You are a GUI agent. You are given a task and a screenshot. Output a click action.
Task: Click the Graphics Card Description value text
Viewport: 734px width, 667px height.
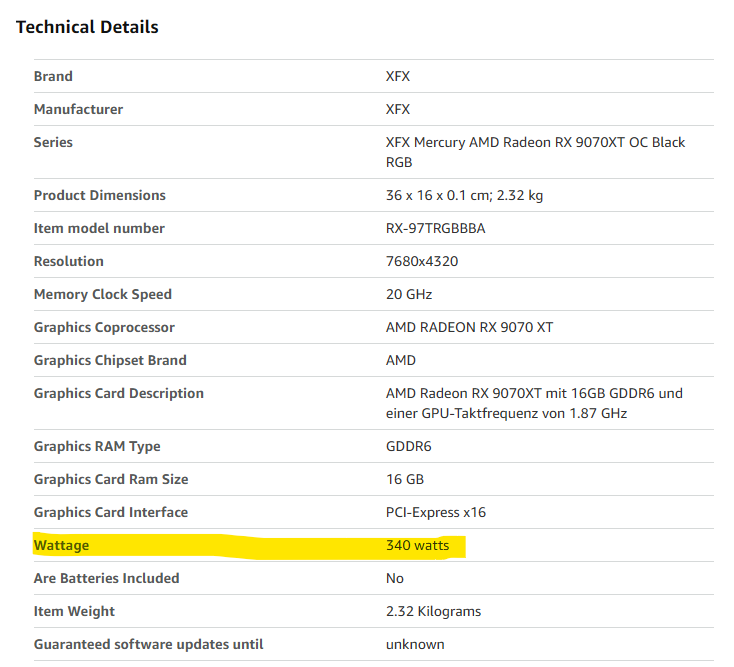(534, 403)
